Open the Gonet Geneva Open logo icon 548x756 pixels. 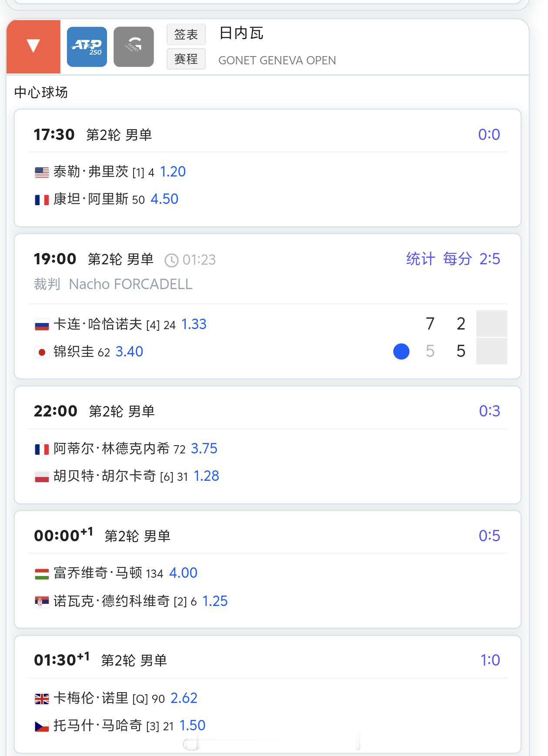pyautogui.click(x=134, y=47)
